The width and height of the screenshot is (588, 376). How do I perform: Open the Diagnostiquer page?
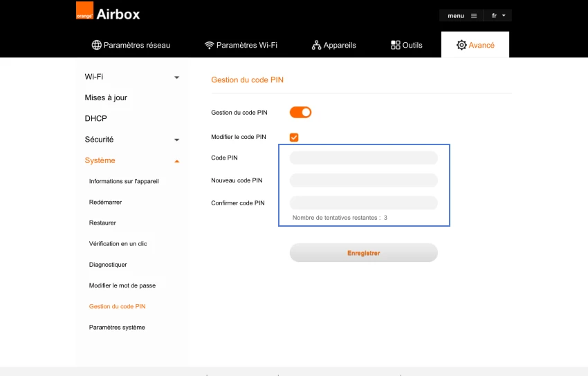(x=108, y=265)
